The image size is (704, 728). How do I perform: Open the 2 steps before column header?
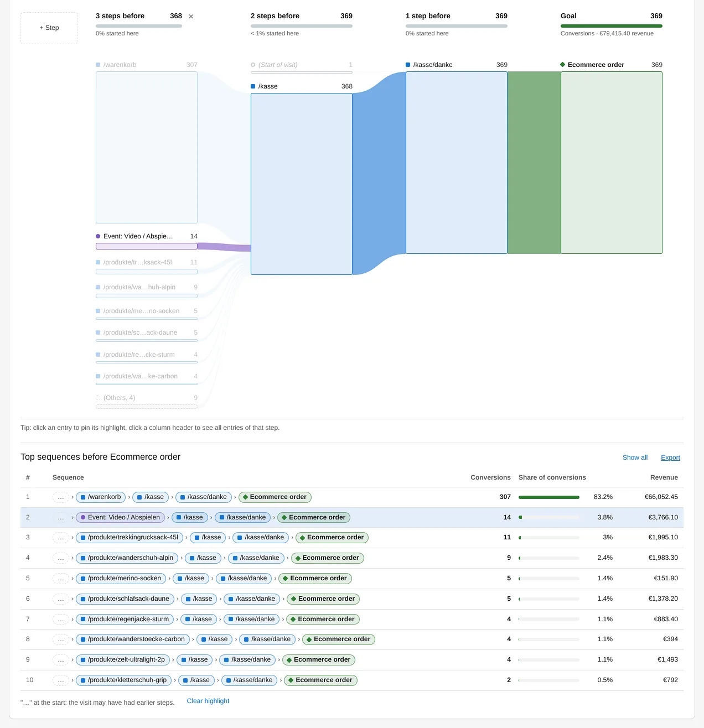(x=302, y=24)
